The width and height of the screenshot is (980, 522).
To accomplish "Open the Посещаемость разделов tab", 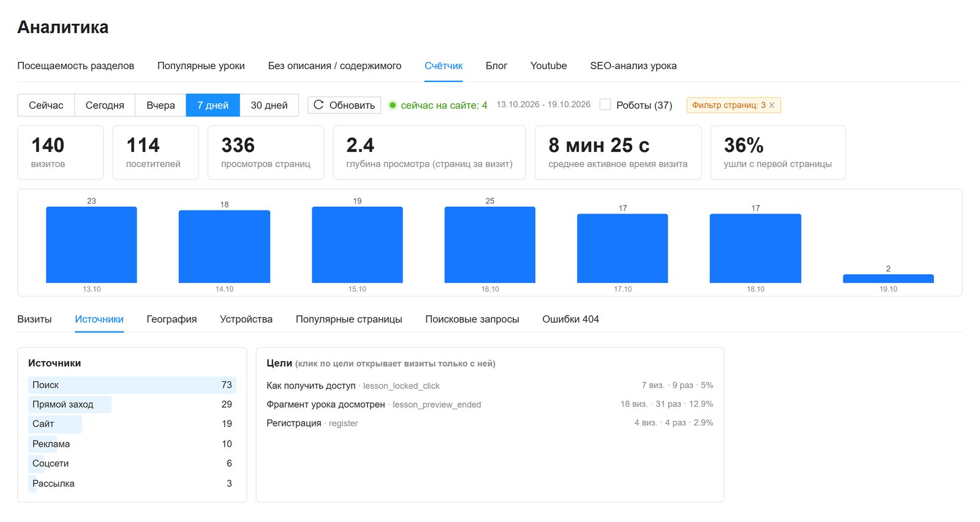I will tap(75, 65).
